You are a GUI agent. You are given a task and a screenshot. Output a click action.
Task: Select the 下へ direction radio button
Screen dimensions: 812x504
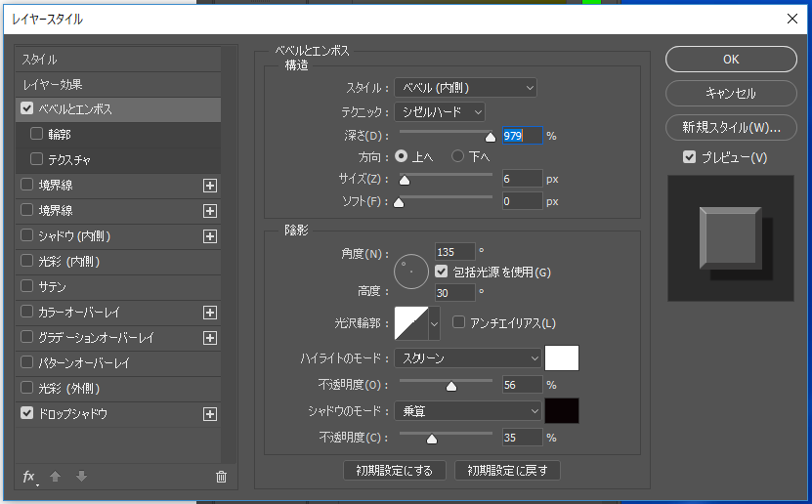coord(457,155)
